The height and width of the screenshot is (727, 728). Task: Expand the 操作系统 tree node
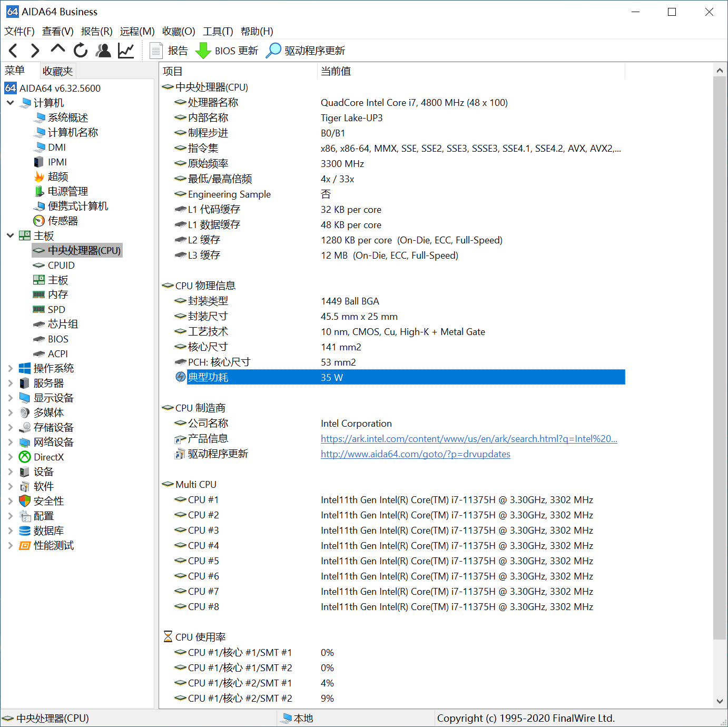(x=10, y=368)
